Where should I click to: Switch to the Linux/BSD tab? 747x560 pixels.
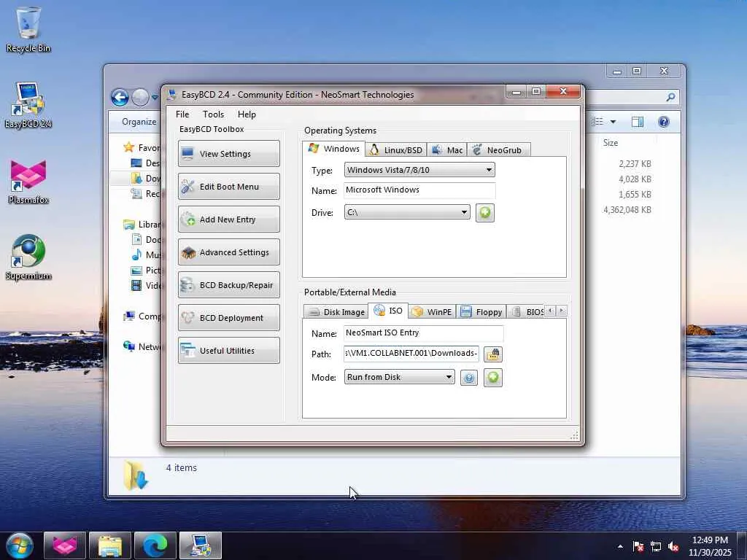click(x=396, y=150)
